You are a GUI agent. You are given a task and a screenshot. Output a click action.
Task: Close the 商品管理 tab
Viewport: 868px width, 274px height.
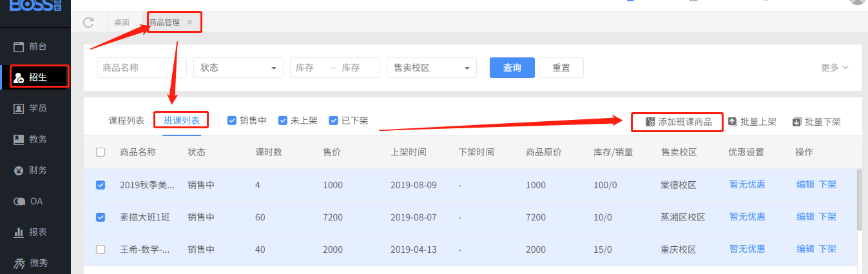coord(189,23)
